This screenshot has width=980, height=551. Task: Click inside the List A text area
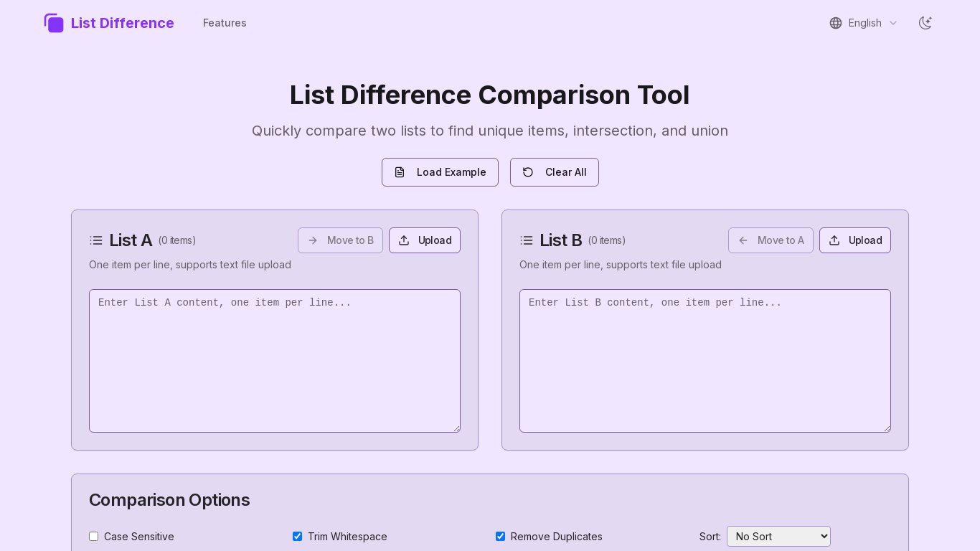(x=275, y=361)
